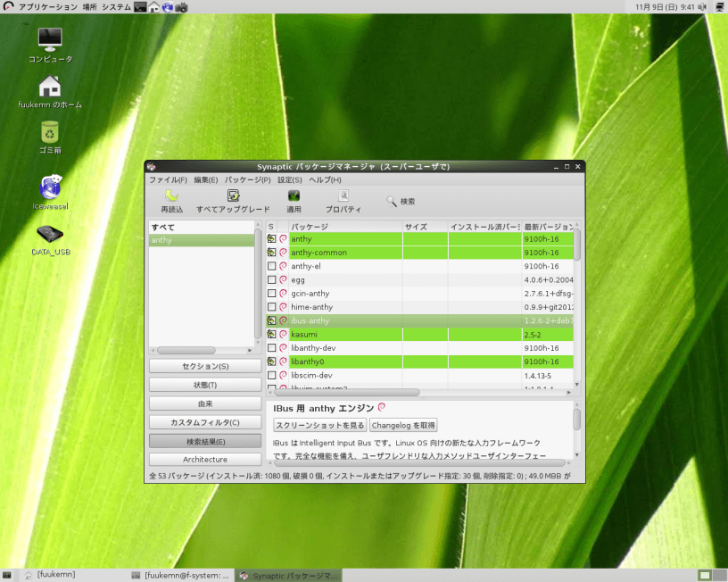Screen dimensions: 728x582
Task: Toggle the marked status box for anthy
Action: pyautogui.click(x=271, y=238)
